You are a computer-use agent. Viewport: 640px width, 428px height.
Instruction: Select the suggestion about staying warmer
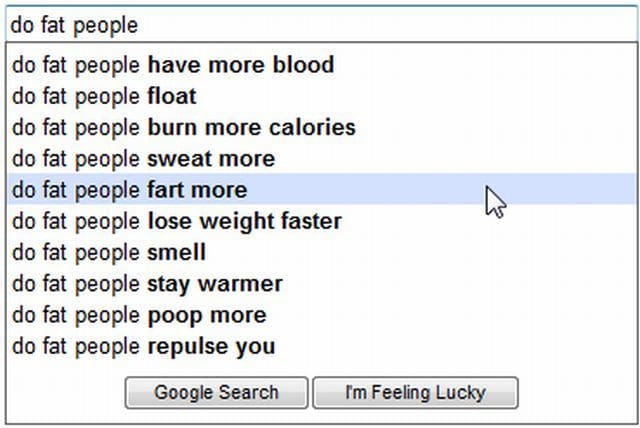pyautogui.click(x=147, y=284)
